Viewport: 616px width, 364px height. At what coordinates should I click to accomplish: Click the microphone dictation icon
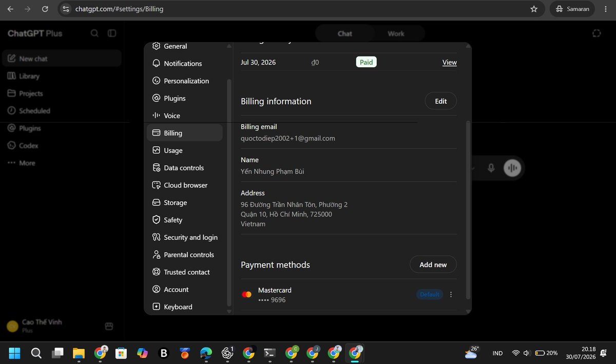click(x=491, y=168)
